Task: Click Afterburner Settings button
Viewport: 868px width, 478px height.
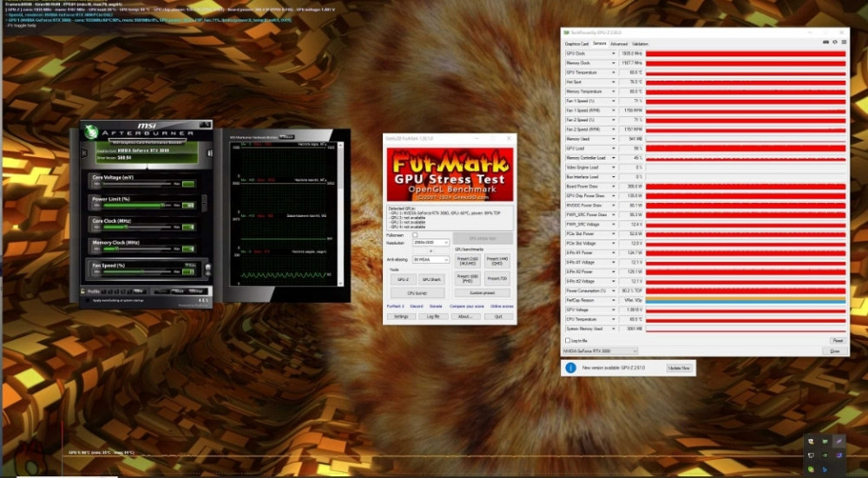Action: pos(196,291)
